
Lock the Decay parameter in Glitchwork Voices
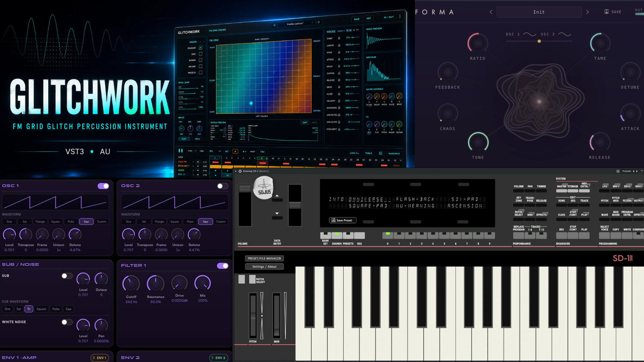pyautogui.click(x=339, y=66)
